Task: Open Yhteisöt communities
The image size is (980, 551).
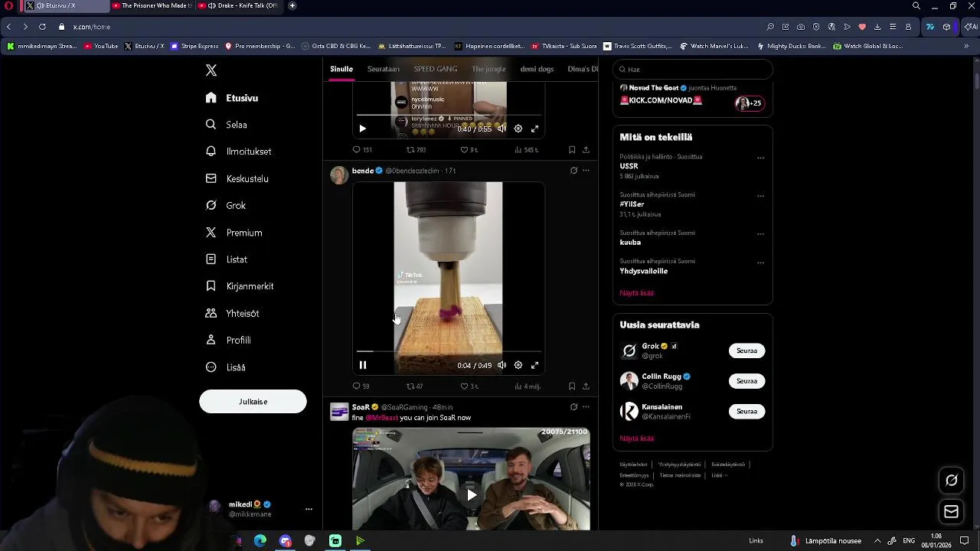Action: [233, 313]
